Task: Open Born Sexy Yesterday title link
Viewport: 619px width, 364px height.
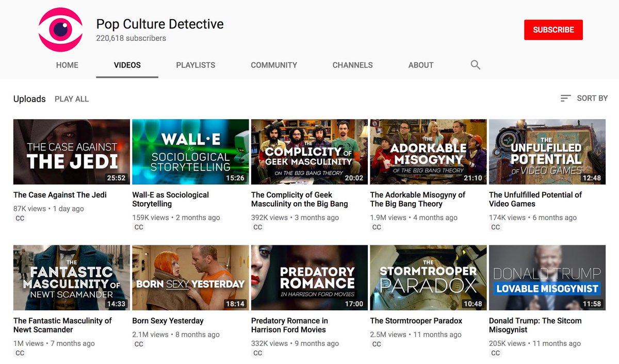Action: click(x=168, y=321)
